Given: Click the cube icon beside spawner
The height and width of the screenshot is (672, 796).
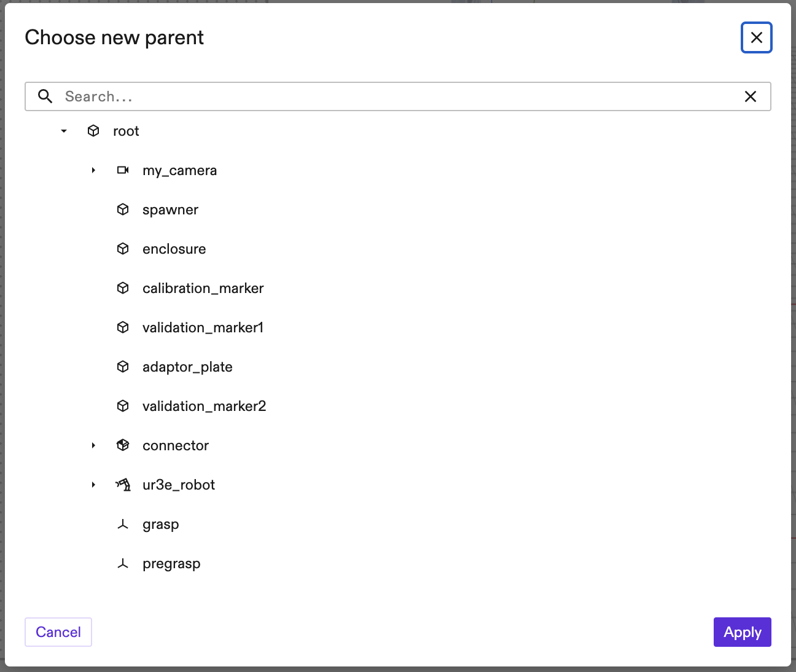Looking at the screenshot, I should [x=123, y=209].
